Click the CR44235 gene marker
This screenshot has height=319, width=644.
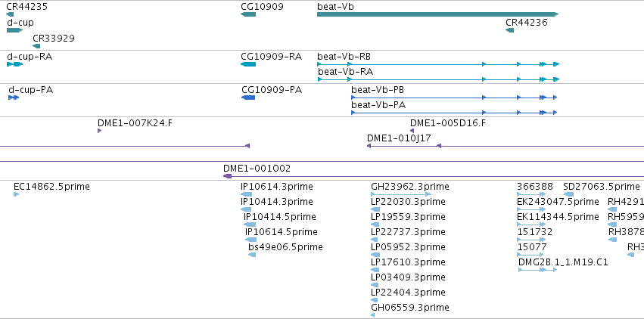(10, 14)
